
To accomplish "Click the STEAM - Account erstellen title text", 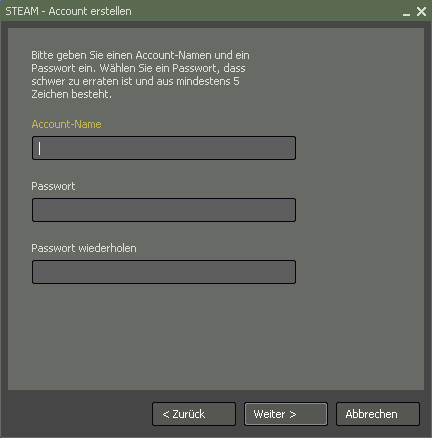I will pos(68,11).
